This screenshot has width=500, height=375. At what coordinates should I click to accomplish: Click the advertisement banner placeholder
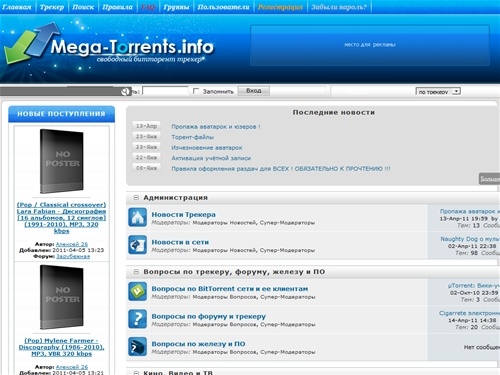[x=370, y=45]
